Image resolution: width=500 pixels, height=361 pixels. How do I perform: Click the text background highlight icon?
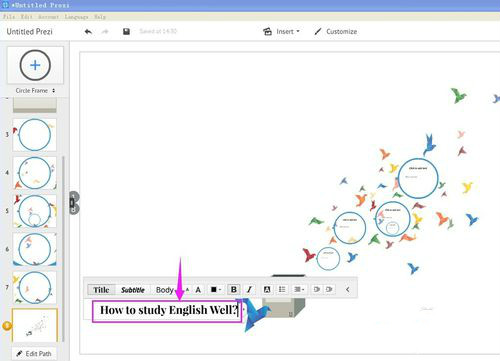267,290
